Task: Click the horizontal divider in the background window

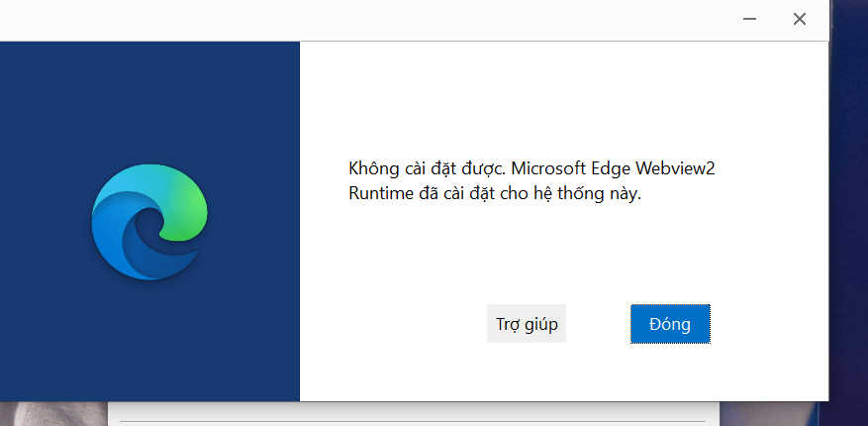Action: [413, 422]
